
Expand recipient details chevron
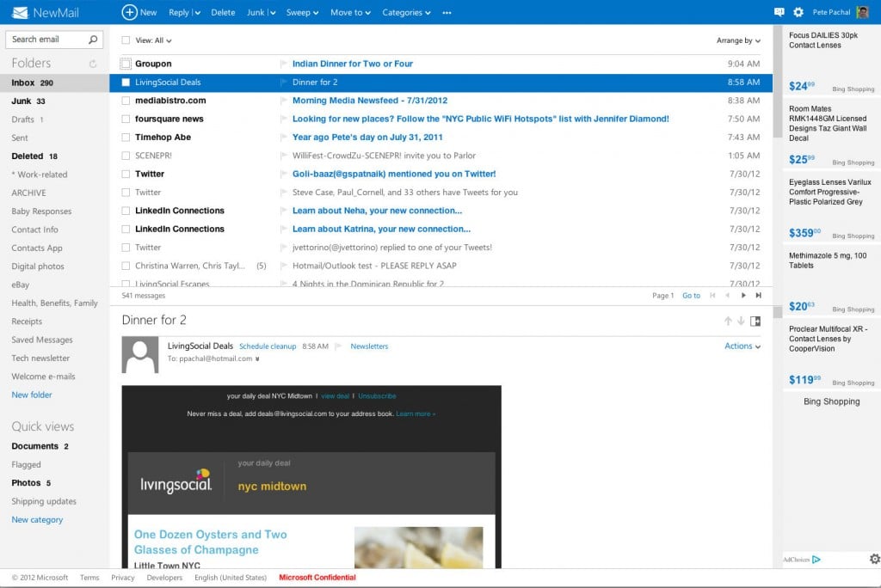(257, 358)
